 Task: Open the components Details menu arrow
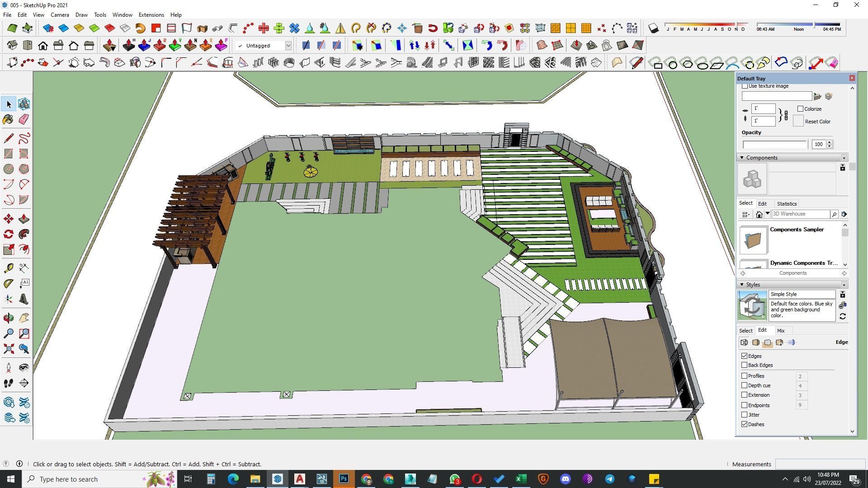(x=844, y=214)
